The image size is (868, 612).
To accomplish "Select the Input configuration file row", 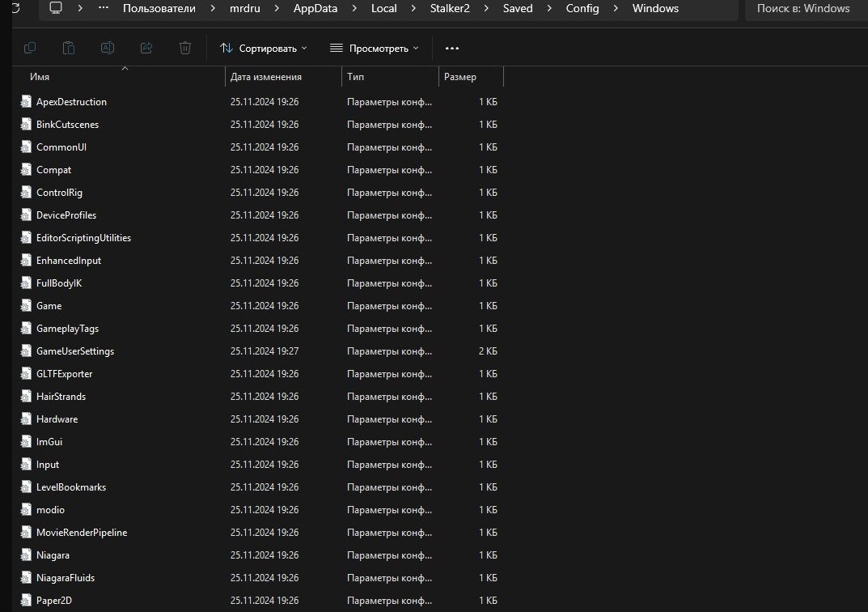I will pyautogui.click(x=48, y=465).
